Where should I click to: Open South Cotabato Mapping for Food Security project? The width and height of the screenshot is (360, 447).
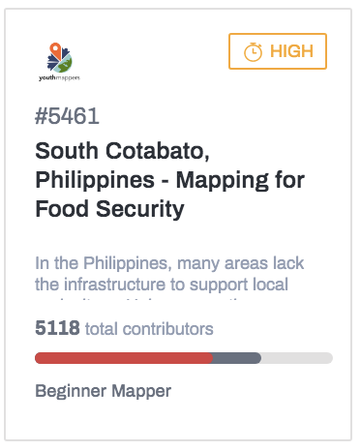(170, 180)
